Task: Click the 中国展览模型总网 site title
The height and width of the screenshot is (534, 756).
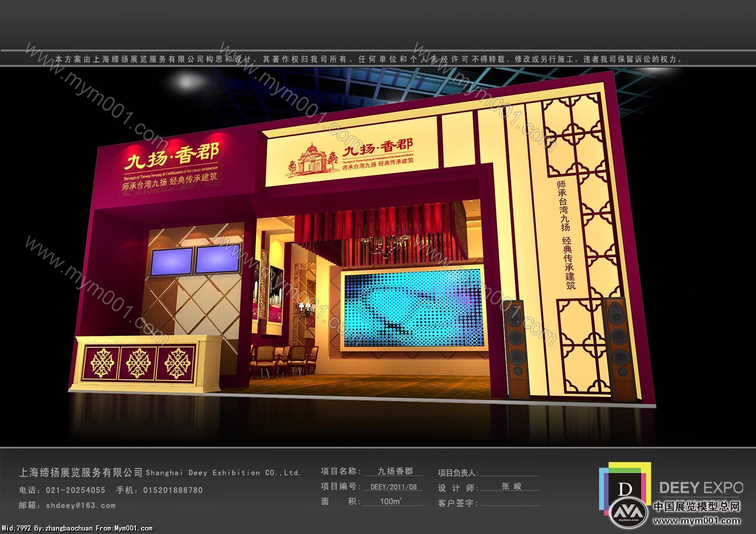Action: 697,506
